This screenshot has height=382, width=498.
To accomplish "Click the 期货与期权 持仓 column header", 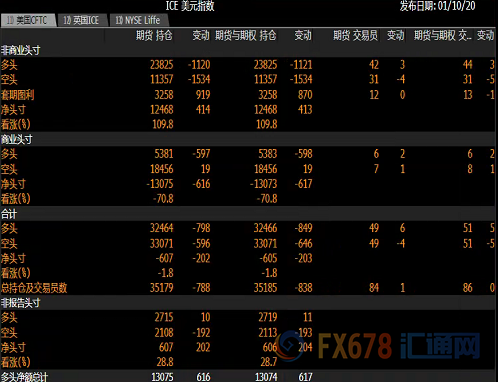I will [x=246, y=35].
